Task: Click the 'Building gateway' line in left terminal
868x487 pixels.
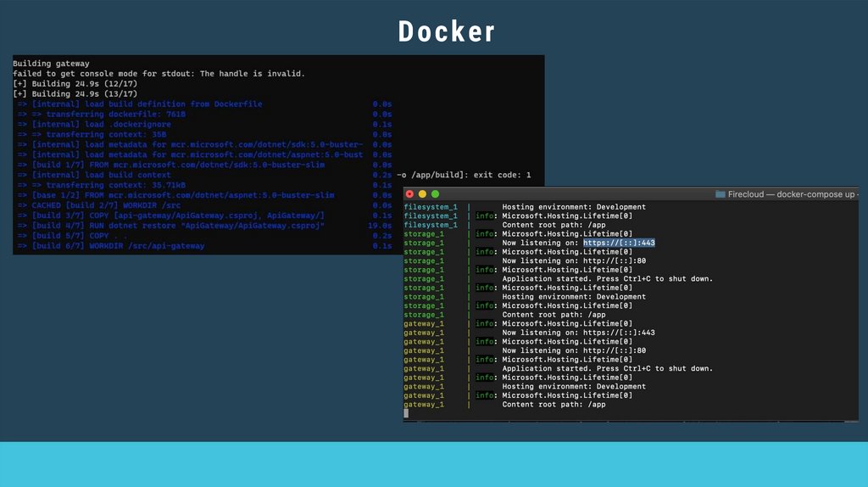Action: coord(51,64)
